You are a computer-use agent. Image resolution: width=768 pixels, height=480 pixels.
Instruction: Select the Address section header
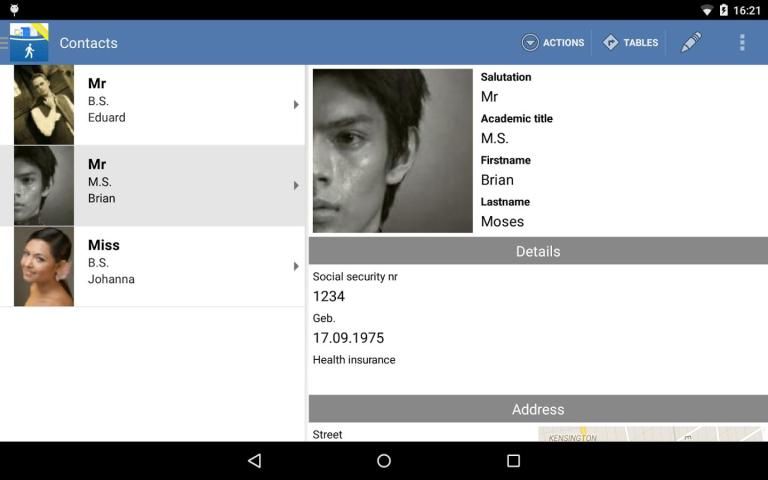pyautogui.click(x=538, y=409)
